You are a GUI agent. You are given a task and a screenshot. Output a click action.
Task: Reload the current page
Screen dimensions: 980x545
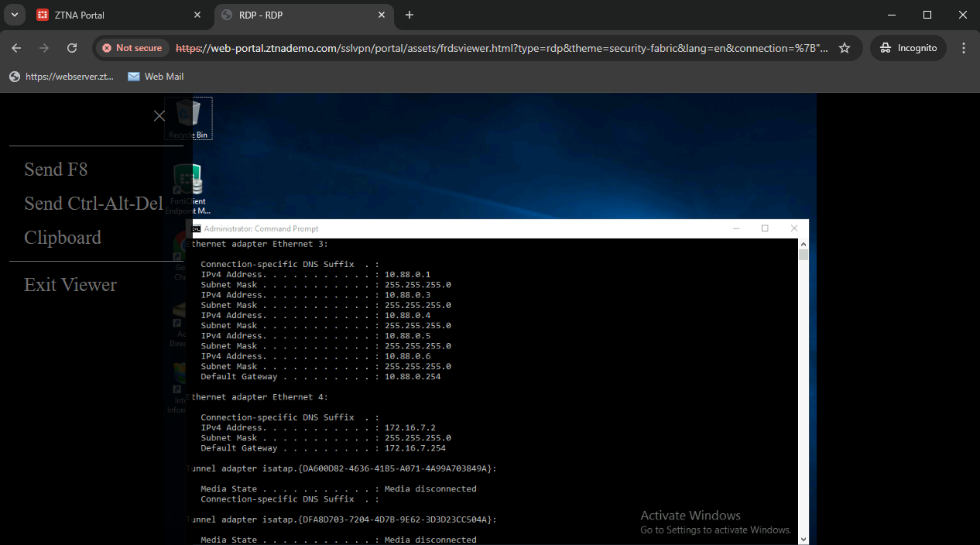pyautogui.click(x=72, y=48)
